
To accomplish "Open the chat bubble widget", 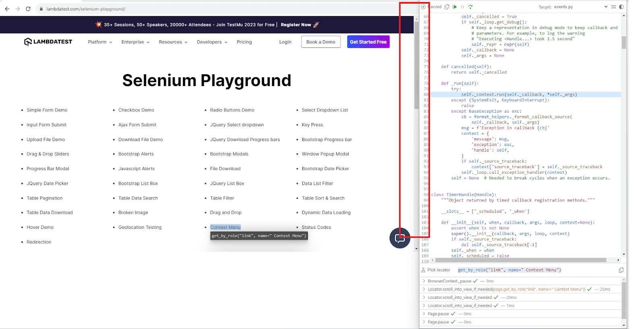I will pos(400,238).
